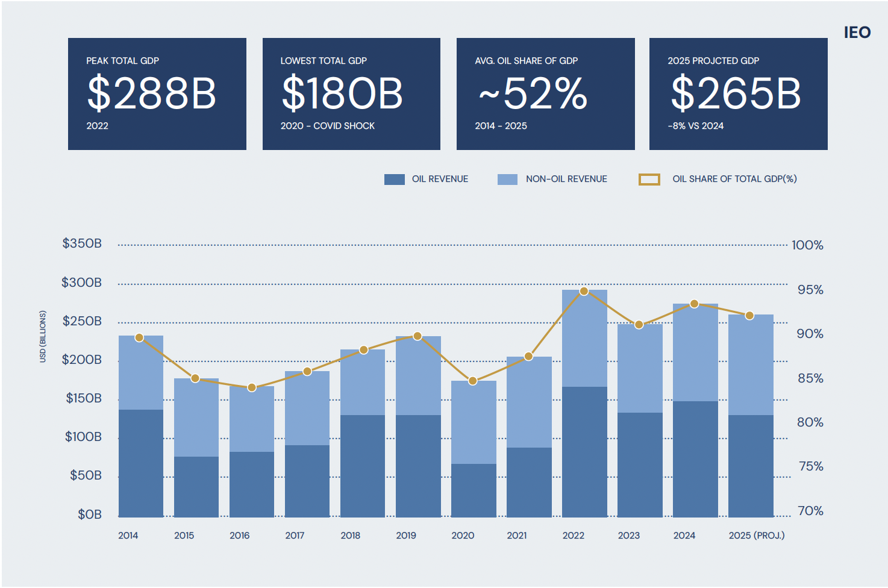Click the "$200B" left axis label

[x=82, y=360]
